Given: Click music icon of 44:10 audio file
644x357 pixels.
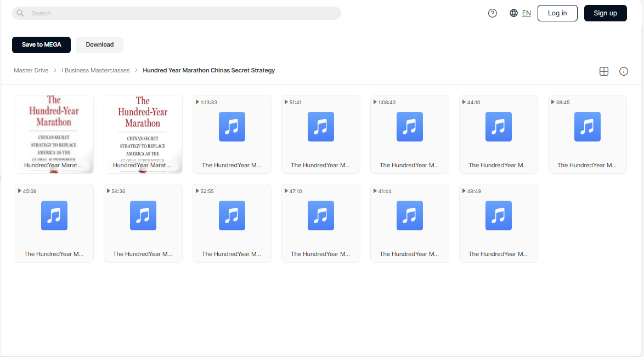Looking at the screenshot, I should pos(499,127).
